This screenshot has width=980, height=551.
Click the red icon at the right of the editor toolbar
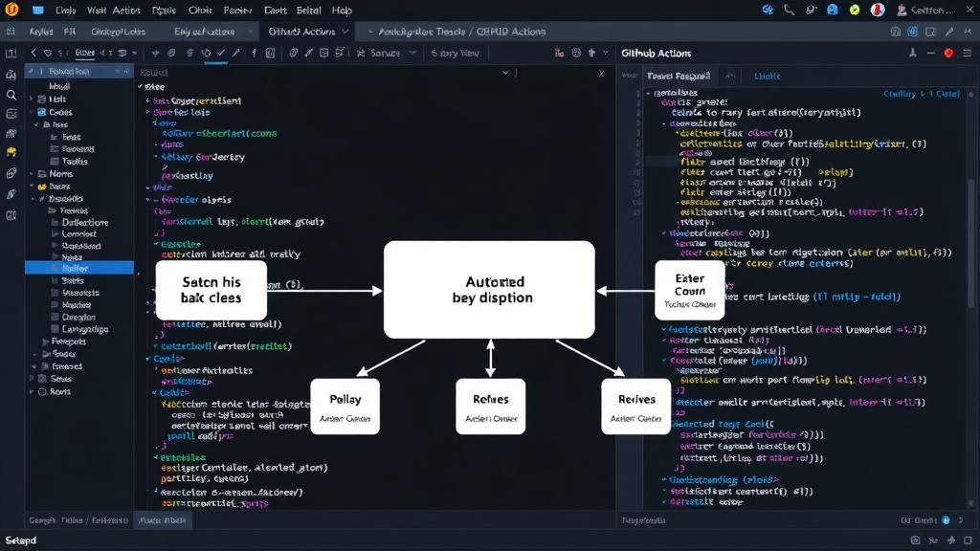coord(559,54)
